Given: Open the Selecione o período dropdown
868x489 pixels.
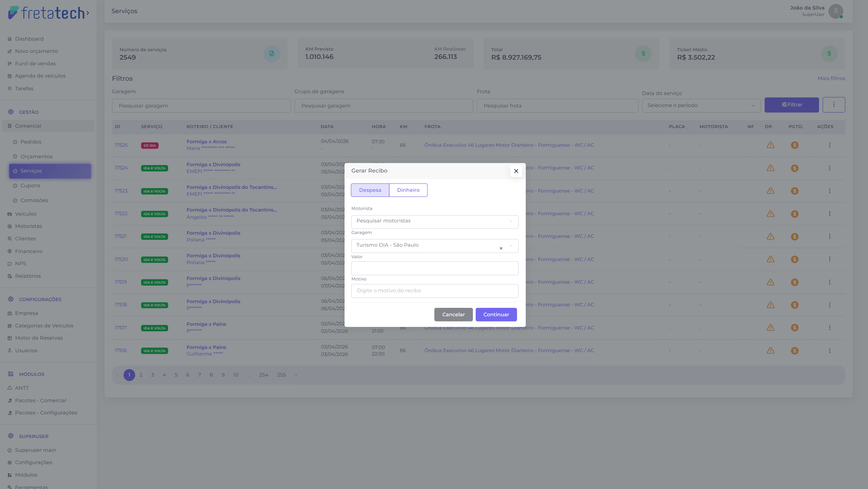Looking at the screenshot, I should click(701, 106).
